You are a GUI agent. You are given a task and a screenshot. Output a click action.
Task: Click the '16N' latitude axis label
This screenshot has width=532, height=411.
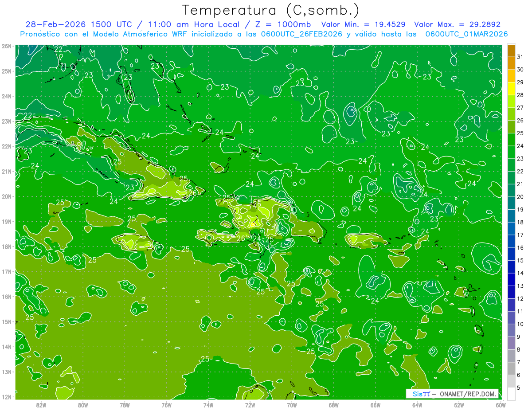click(x=6, y=297)
